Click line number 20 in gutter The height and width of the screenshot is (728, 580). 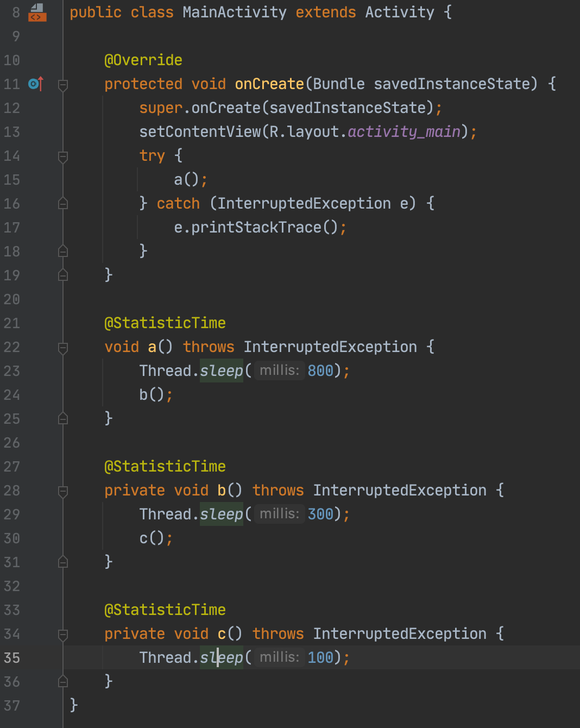[12, 299]
